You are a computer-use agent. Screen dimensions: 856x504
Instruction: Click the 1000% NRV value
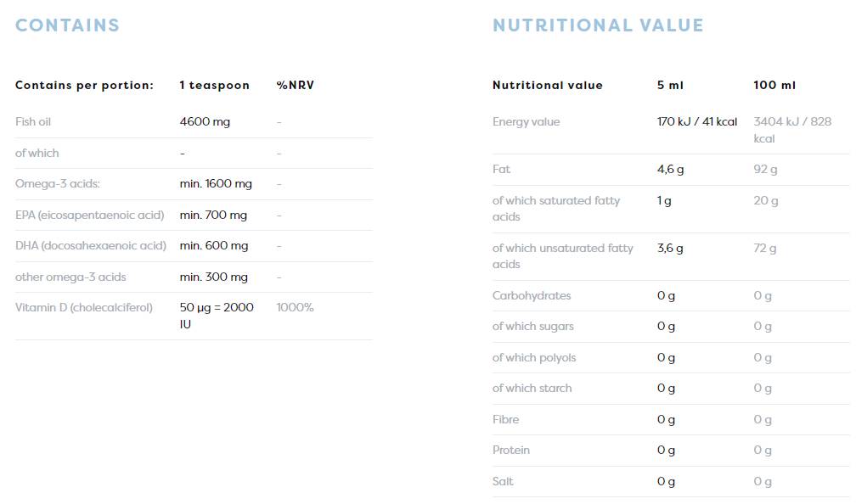point(295,307)
